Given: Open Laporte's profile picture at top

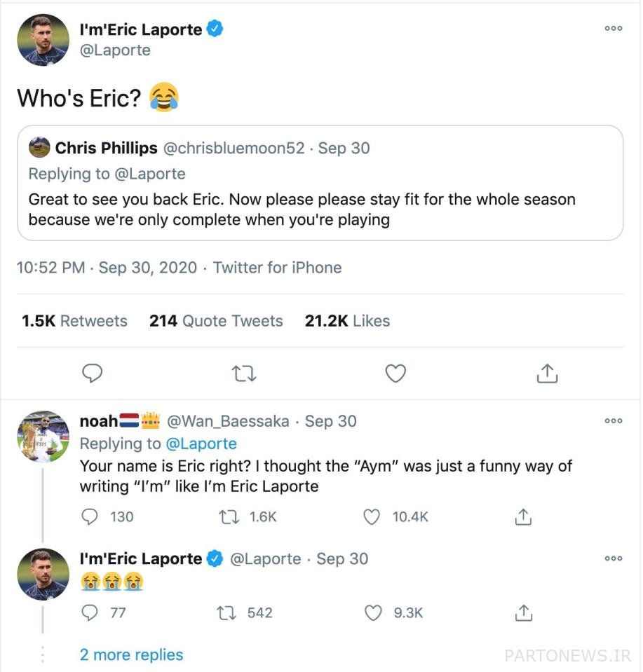Looking at the screenshot, I should 43,40.
